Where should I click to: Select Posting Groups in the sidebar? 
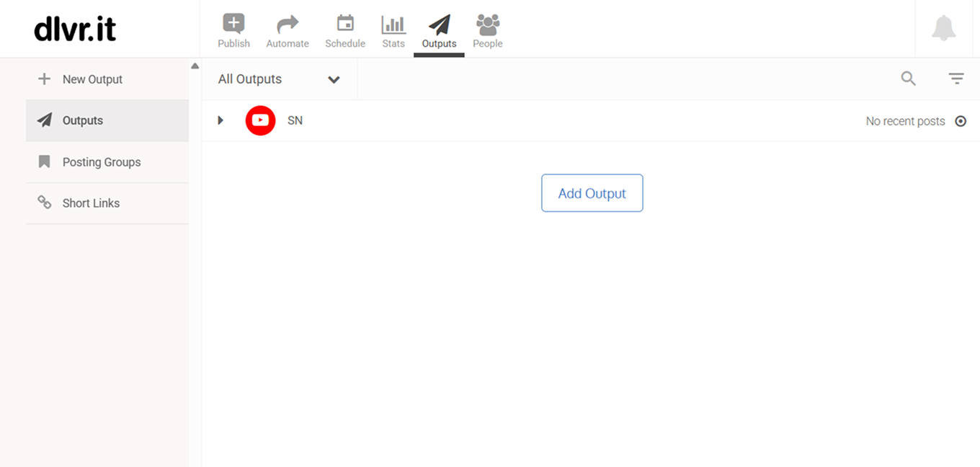pos(101,162)
